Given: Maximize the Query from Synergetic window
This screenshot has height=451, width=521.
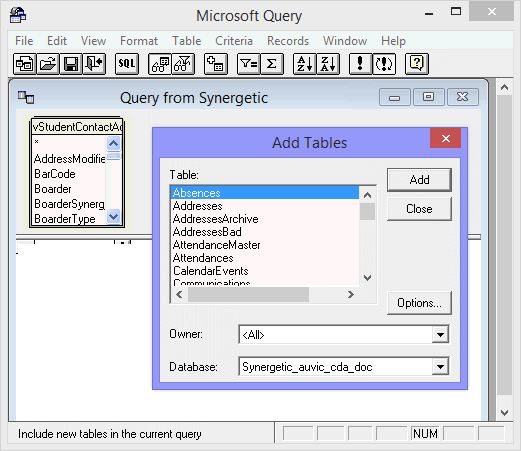Looking at the screenshot, I should (x=429, y=97).
